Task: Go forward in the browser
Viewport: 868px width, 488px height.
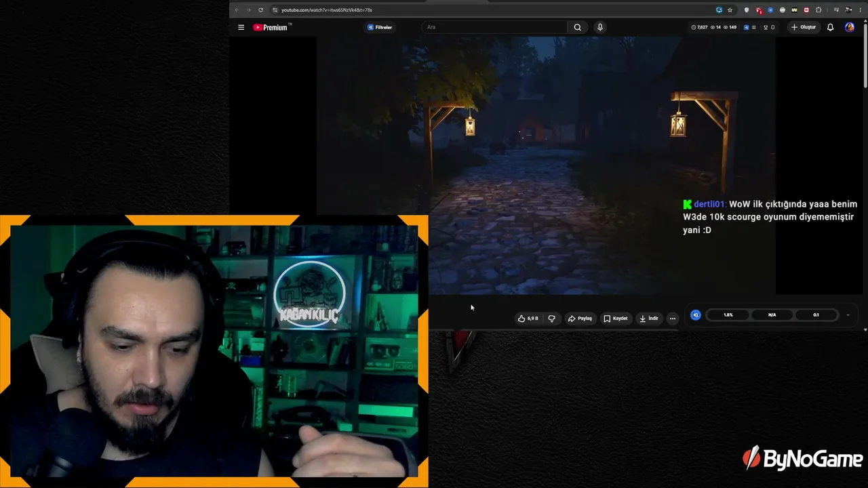Action: click(248, 10)
